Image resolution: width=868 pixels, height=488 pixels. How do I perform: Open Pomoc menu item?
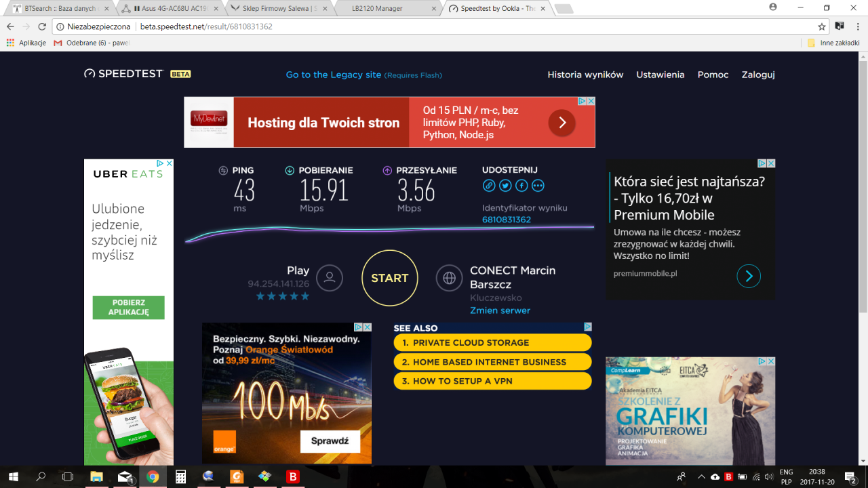pyautogui.click(x=713, y=75)
